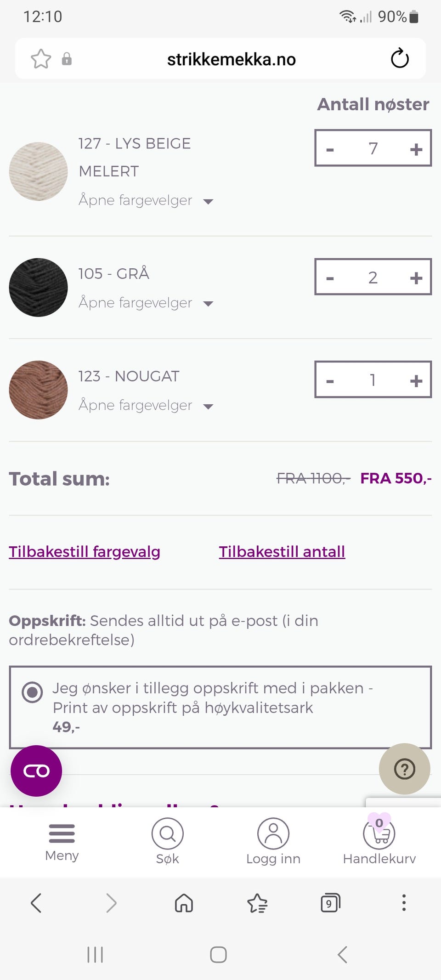Open browser three-dot options menu
The height and width of the screenshot is (980, 441).
tap(404, 903)
